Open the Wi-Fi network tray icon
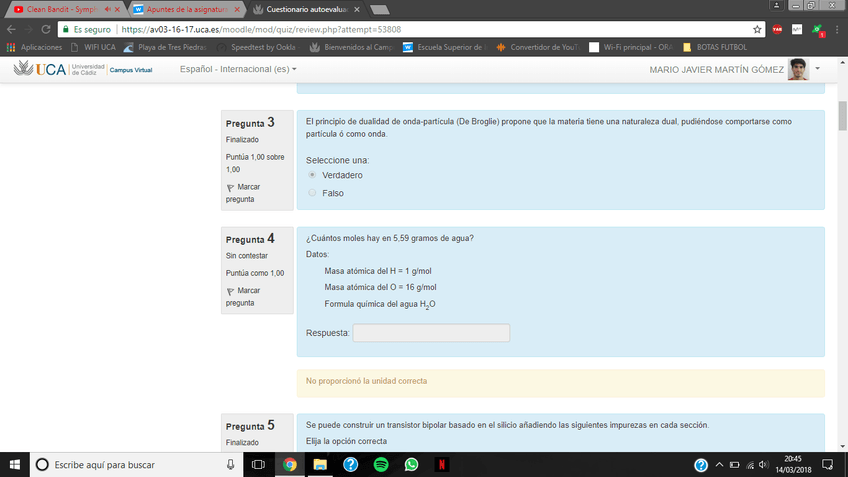Image resolution: width=848 pixels, height=477 pixels. pyautogui.click(x=750, y=465)
